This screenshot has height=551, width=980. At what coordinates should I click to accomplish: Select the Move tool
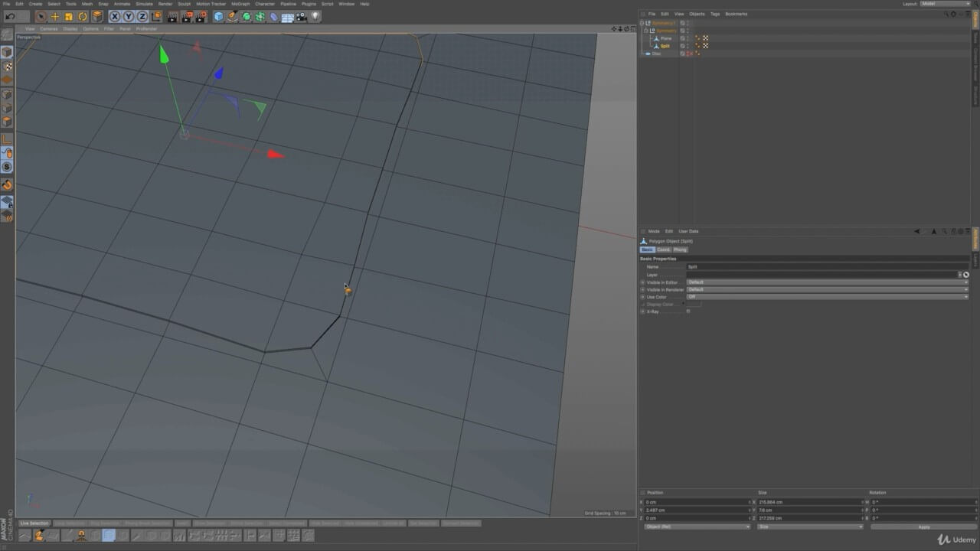pos(54,16)
